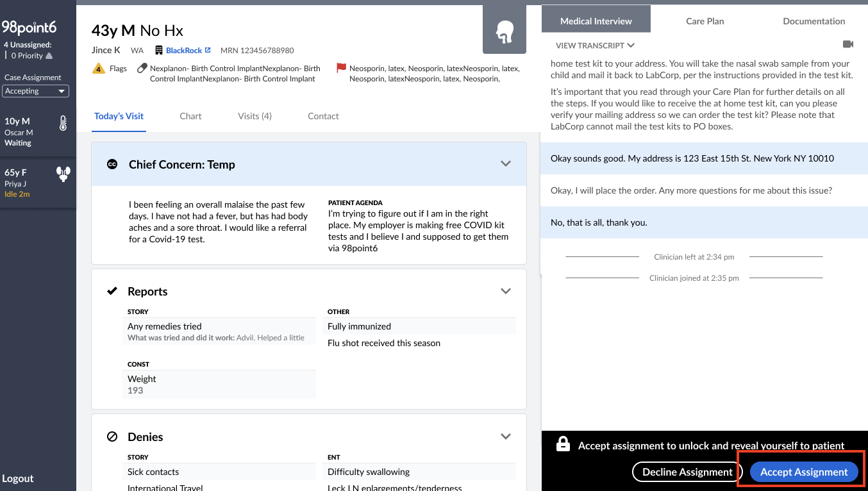Collapse the Reports section chevron

click(506, 291)
